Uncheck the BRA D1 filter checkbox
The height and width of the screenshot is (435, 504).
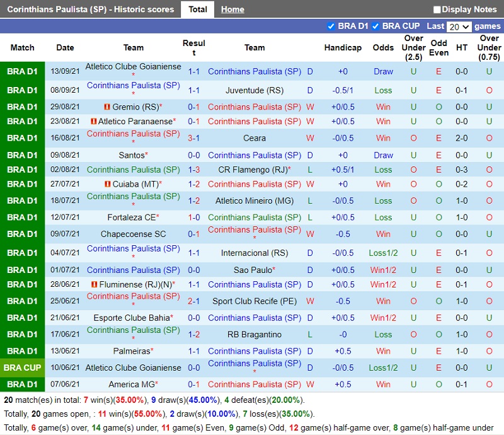click(331, 26)
